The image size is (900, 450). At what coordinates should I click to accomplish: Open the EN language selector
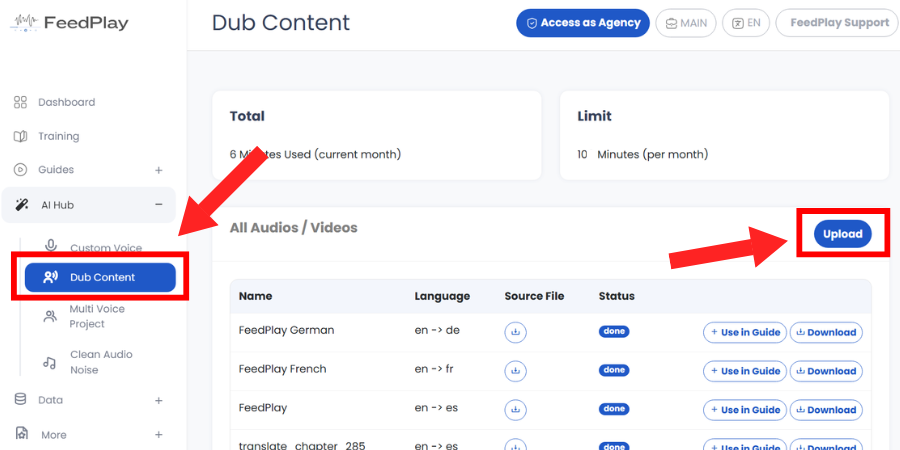point(746,23)
